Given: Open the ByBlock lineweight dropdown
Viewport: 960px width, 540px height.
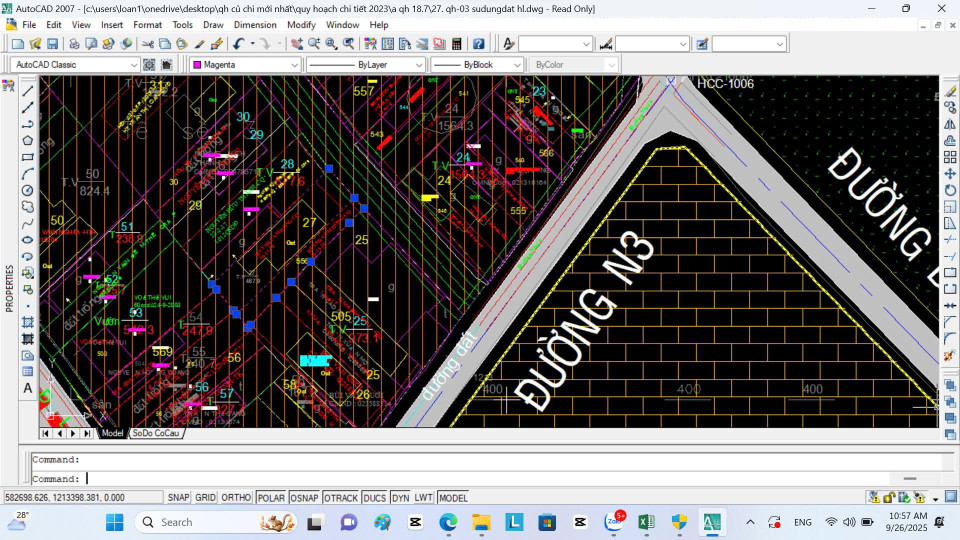Looking at the screenshot, I should (517, 65).
